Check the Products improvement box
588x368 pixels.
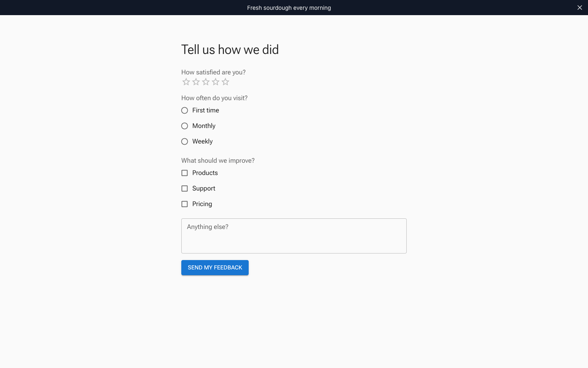click(x=185, y=173)
